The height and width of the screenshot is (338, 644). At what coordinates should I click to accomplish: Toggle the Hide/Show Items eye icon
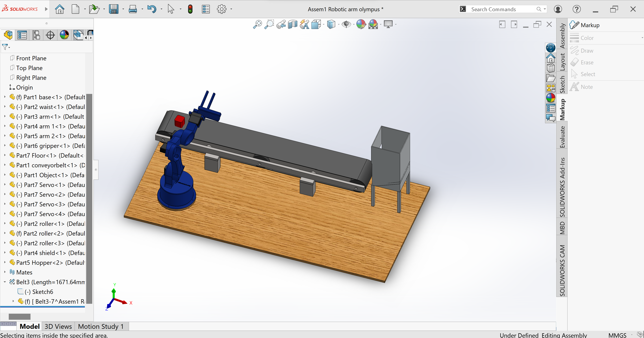(x=346, y=24)
